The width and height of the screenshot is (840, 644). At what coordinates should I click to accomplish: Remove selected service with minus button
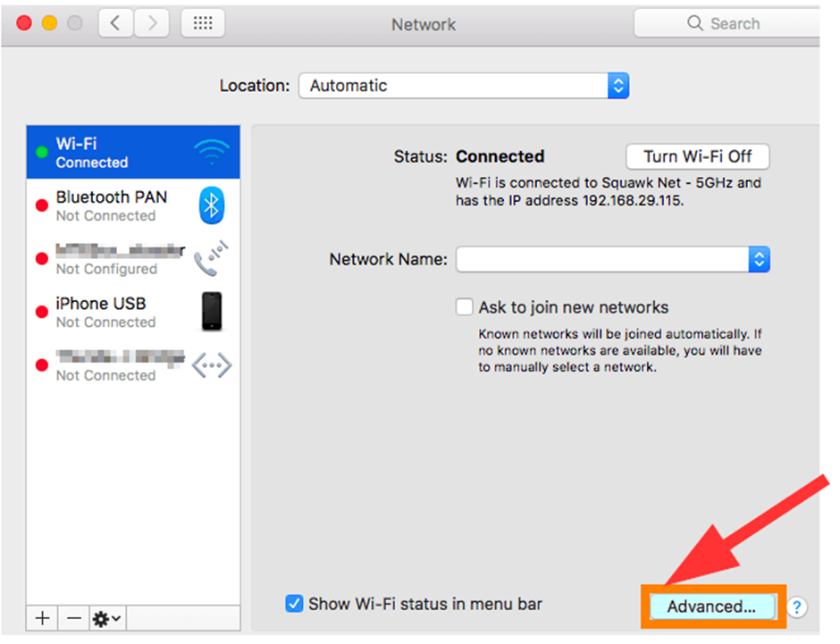[x=74, y=618]
